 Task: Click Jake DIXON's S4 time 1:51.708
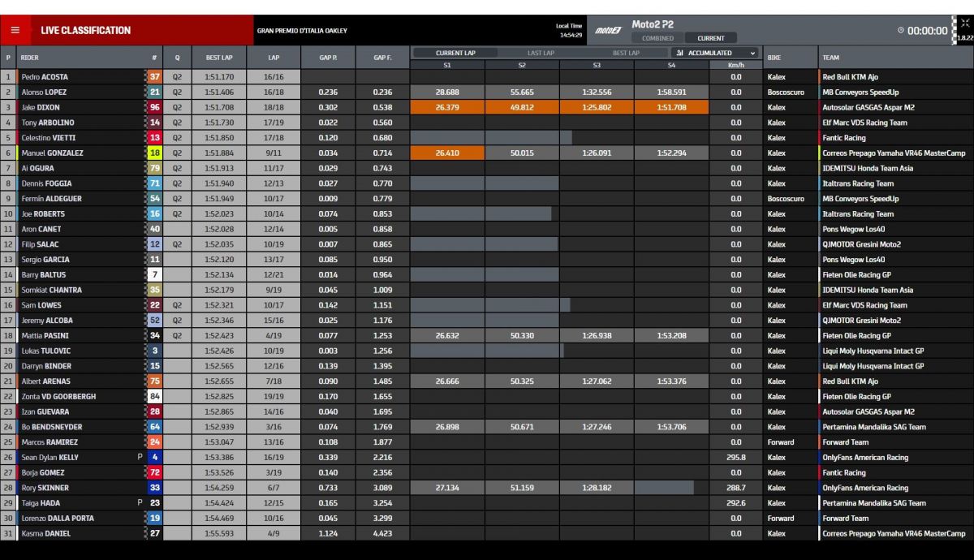(x=671, y=107)
